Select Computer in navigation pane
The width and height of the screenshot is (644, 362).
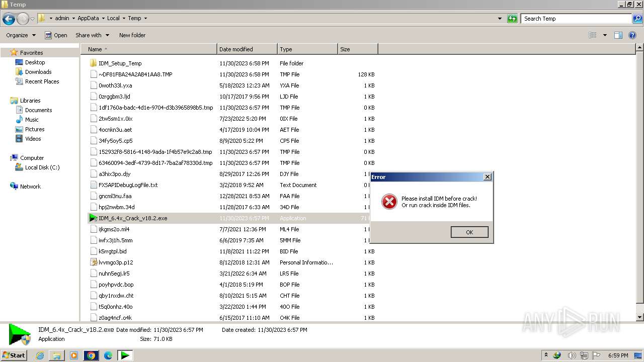click(x=32, y=158)
